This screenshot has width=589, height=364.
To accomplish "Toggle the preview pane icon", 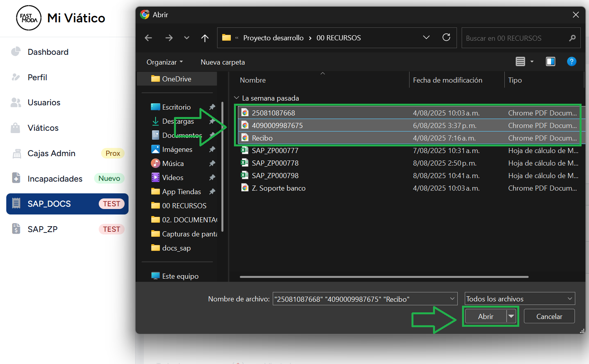I will [550, 61].
